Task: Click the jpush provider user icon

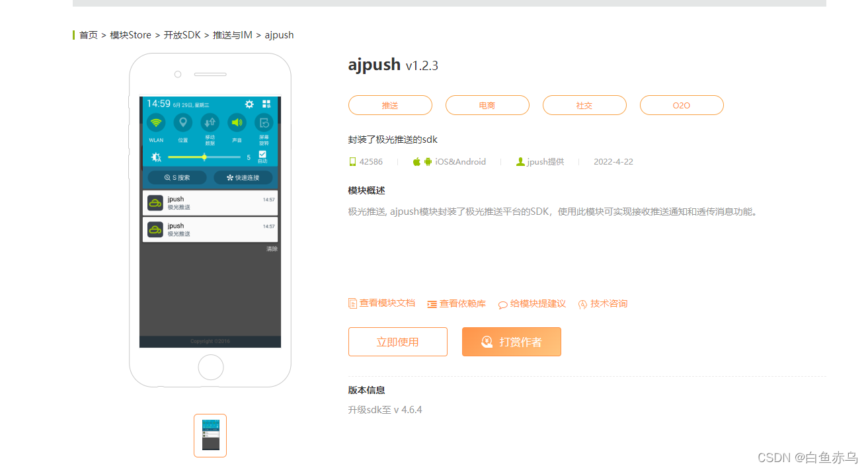Action: click(520, 162)
